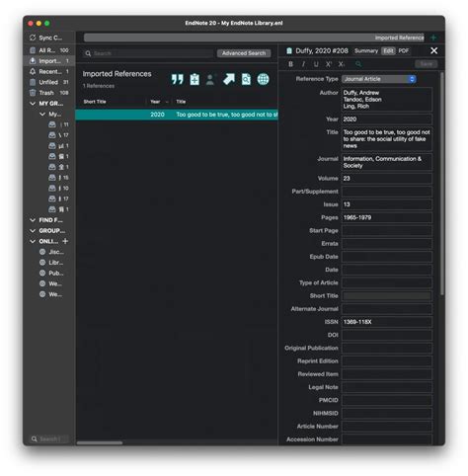Click the Journal field

click(x=387, y=162)
